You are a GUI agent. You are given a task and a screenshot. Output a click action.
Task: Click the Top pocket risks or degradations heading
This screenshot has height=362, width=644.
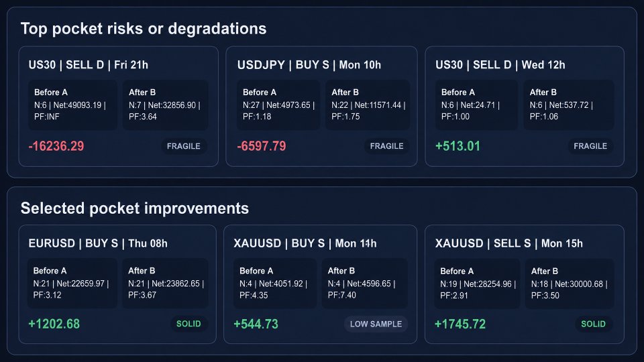point(144,29)
